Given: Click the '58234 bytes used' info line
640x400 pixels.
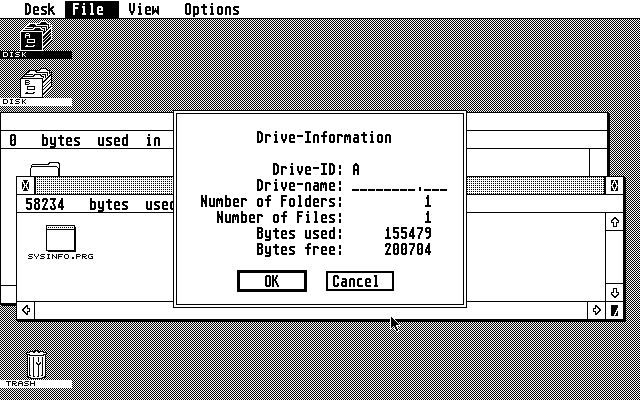Looking at the screenshot, I should [99, 204].
